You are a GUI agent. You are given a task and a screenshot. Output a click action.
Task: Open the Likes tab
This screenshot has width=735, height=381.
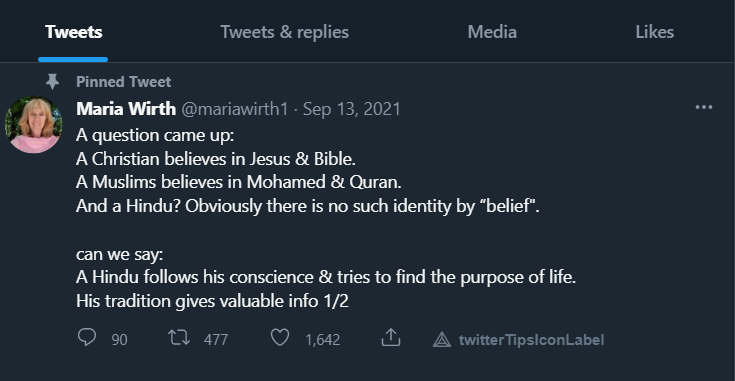[x=654, y=32]
